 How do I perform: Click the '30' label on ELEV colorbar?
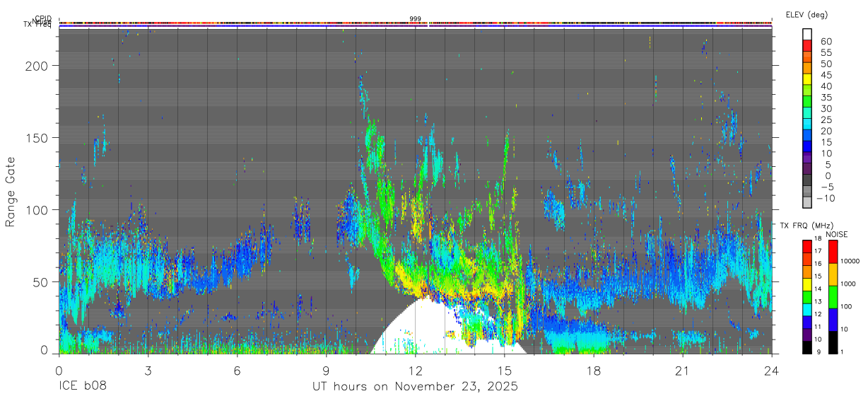click(x=826, y=108)
